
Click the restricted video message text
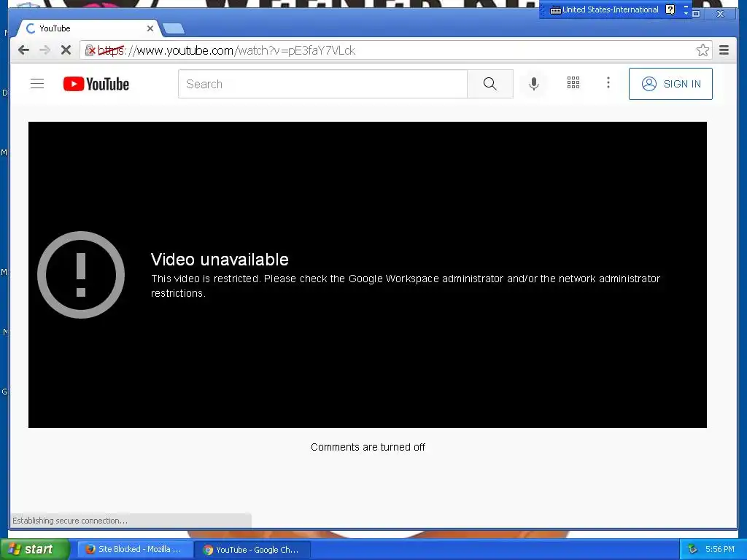(406, 286)
